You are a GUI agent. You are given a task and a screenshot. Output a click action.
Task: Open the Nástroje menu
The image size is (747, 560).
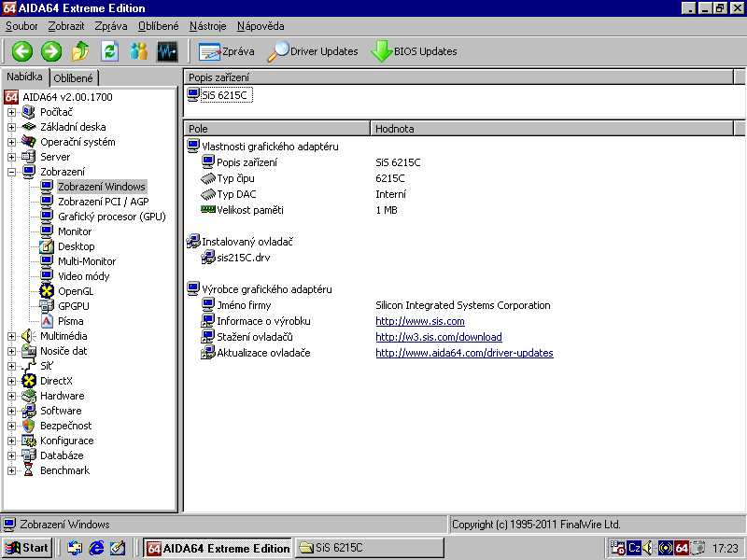pos(207,26)
